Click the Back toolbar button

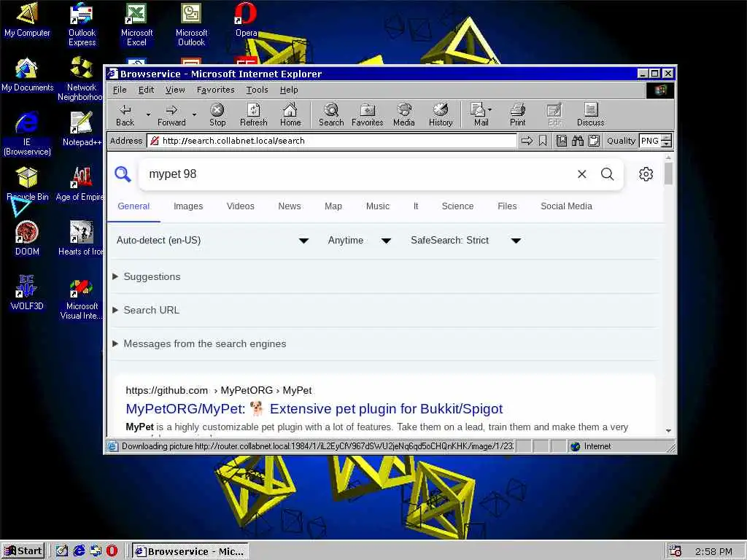click(125, 114)
